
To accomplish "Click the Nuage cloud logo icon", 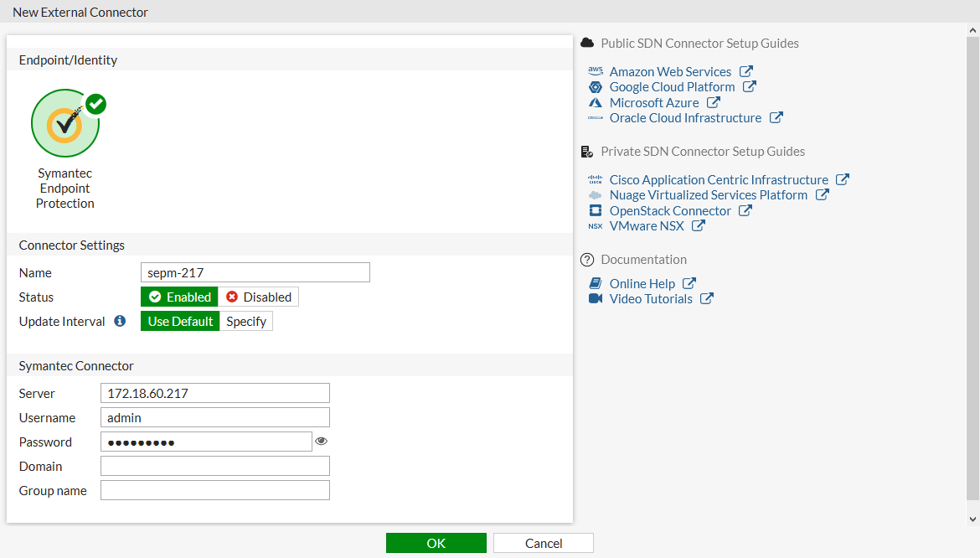I will pos(596,195).
